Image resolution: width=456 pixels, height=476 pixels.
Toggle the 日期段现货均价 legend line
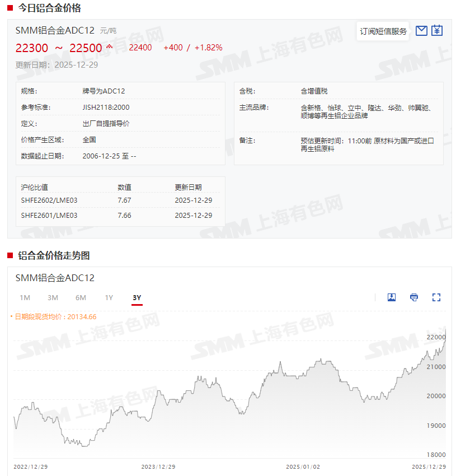(54, 316)
